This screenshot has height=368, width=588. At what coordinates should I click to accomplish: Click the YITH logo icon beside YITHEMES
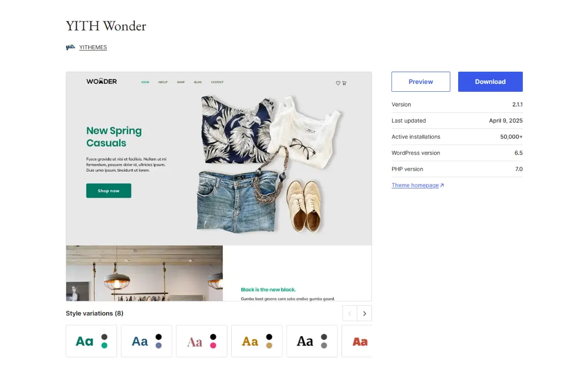(70, 47)
